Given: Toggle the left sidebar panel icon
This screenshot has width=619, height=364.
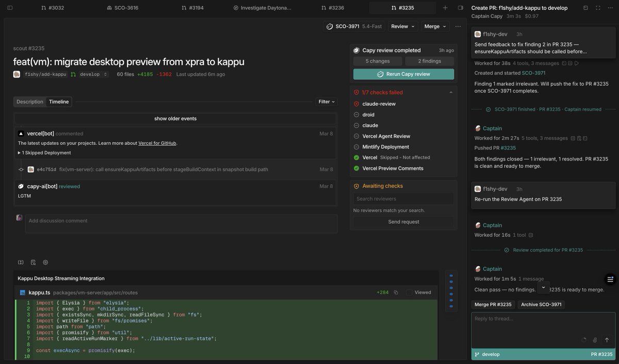Looking at the screenshot, I should 10,8.
